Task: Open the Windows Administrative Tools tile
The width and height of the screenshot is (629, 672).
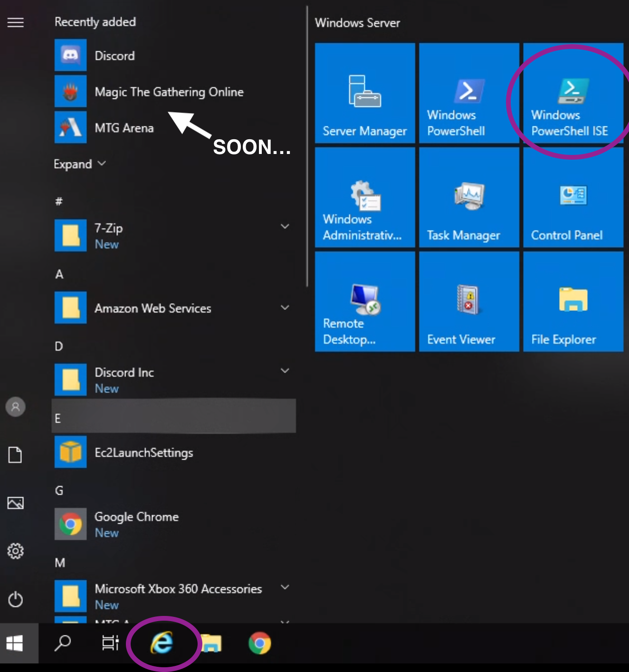Action: 365,197
